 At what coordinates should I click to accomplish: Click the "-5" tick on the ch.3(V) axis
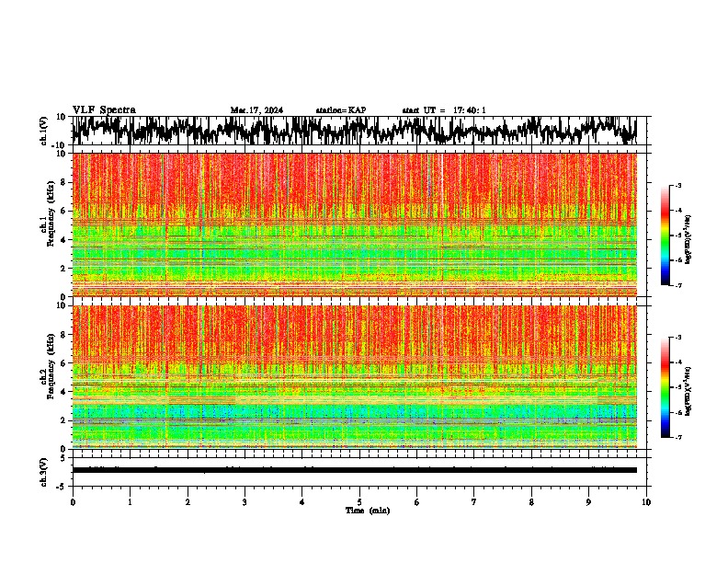pyautogui.click(x=62, y=487)
